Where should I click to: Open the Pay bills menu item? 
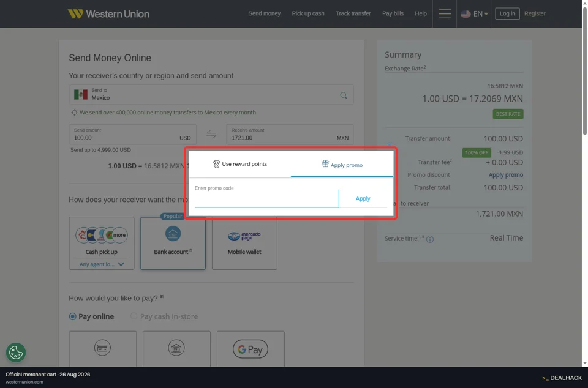tap(393, 13)
